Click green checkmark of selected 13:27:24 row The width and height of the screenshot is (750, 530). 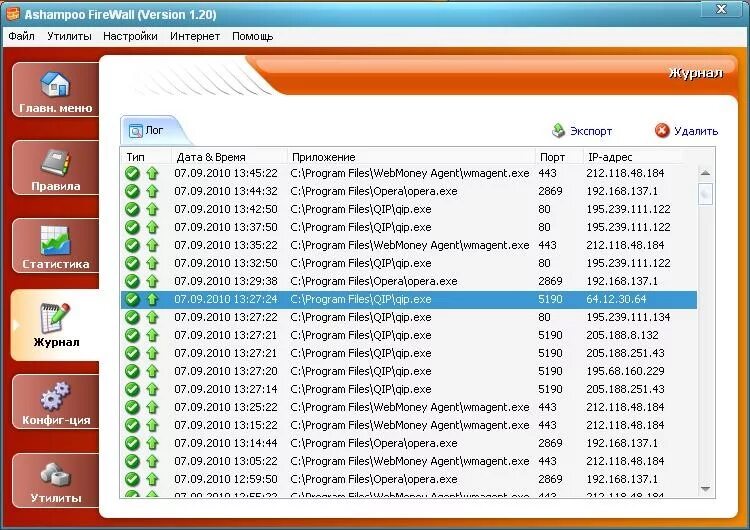point(132,299)
